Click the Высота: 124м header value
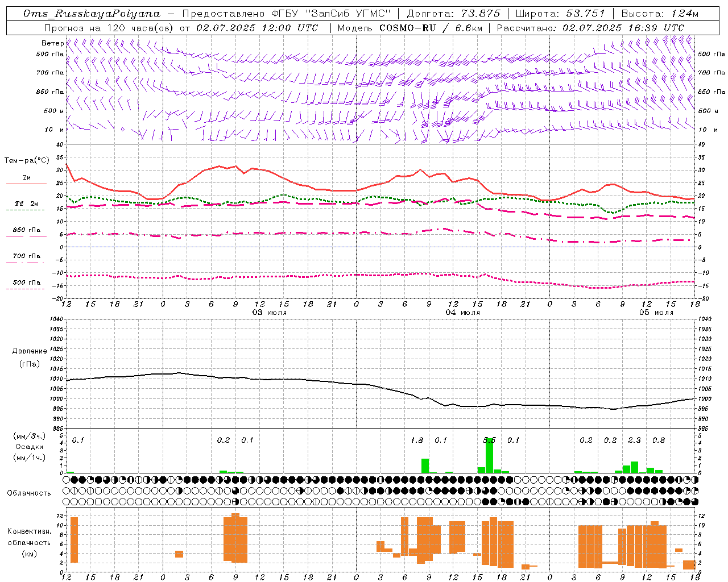The width and height of the screenshot is (728, 582). tap(660, 14)
